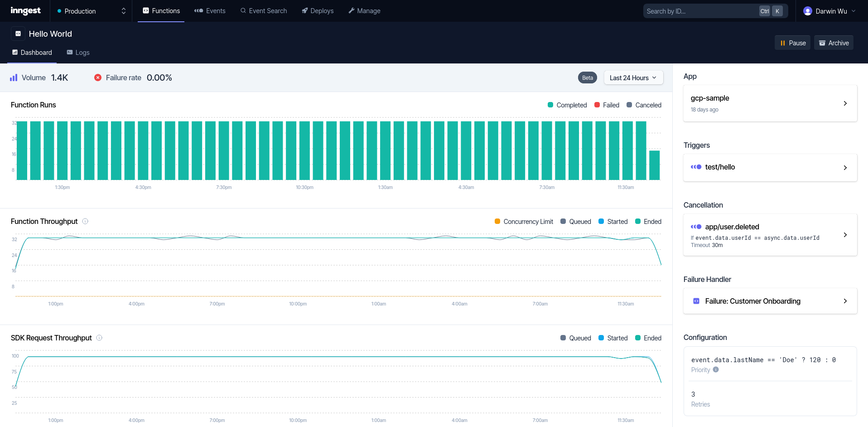Open the Function Throughput info tooltip

tap(85, 221)
